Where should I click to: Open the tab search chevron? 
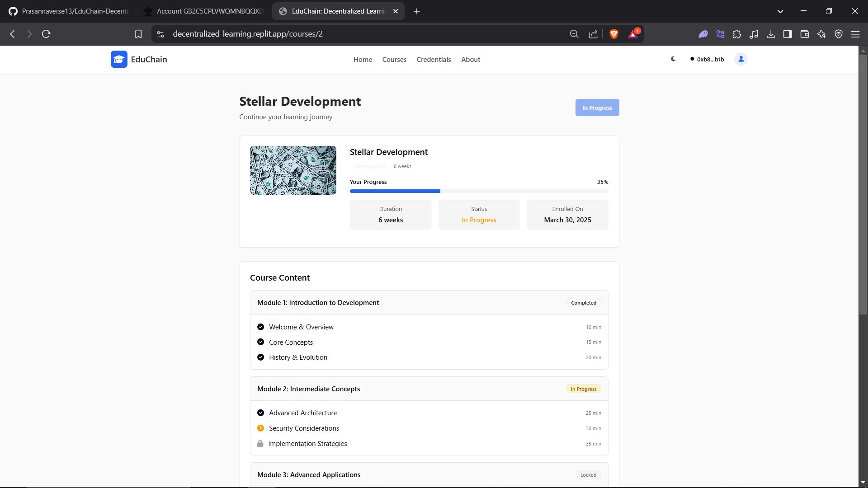click(x=780, y=11)
